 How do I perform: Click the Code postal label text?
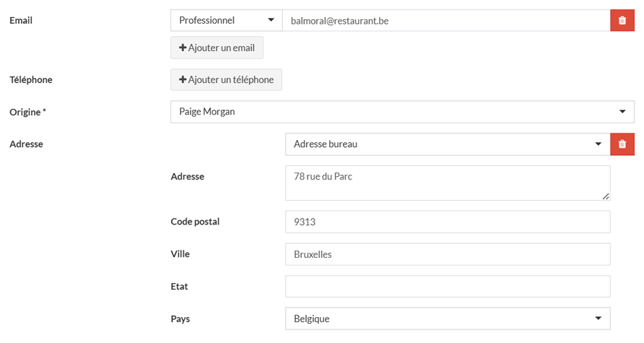(195, 222)
